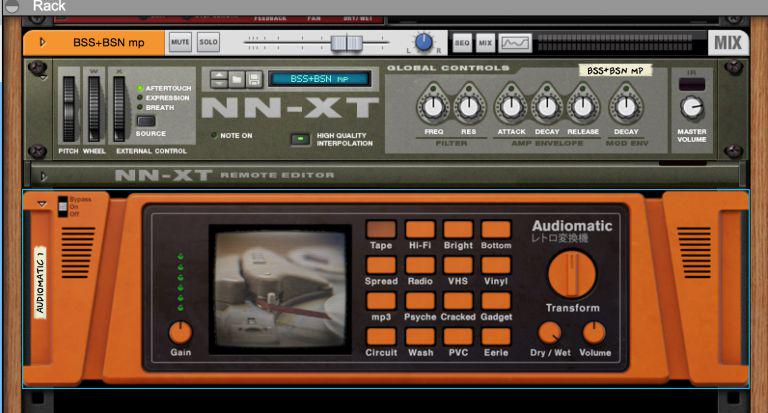Select the Gadget preset button
Image resolution: width=768 pixels, height=413 pixels.
coord(496,301)
